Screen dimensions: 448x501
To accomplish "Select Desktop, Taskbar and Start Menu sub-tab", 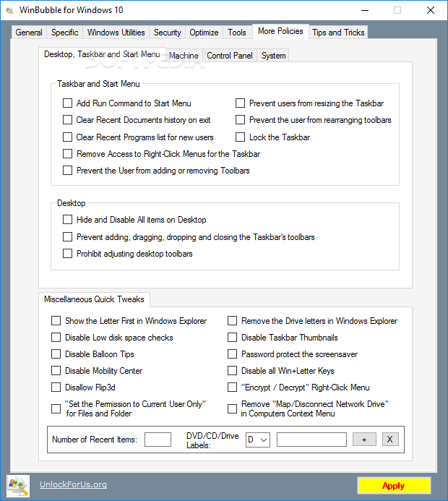I will click(102, 54).
